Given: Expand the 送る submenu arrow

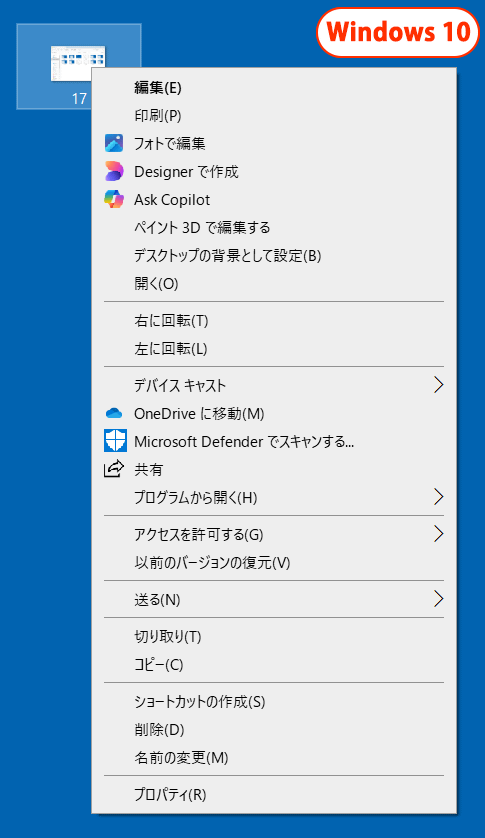Looking at the screenshot, I should pyautogui.click(x=438, y=599).
